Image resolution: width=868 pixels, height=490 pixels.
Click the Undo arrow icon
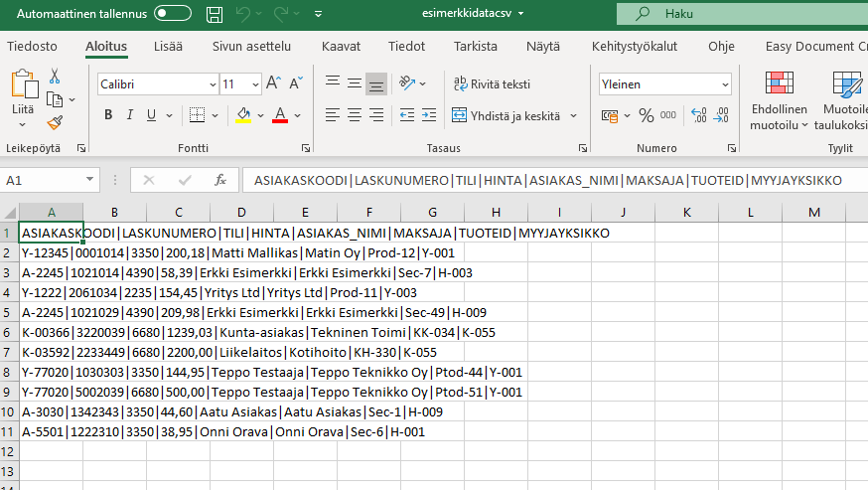point(243,14)
